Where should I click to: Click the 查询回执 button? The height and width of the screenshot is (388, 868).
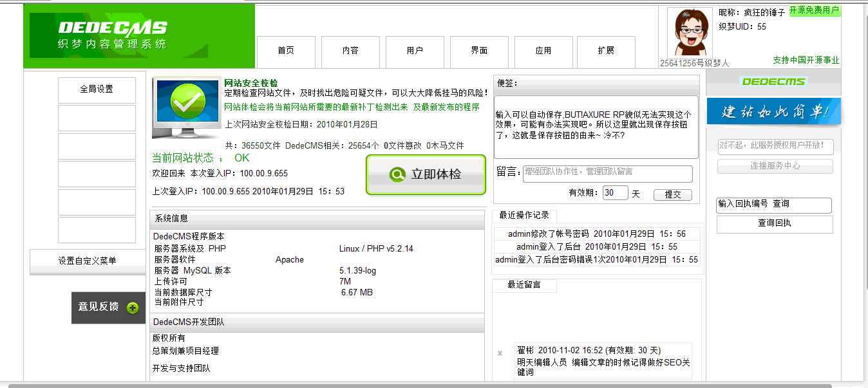[x=775, y=224]
